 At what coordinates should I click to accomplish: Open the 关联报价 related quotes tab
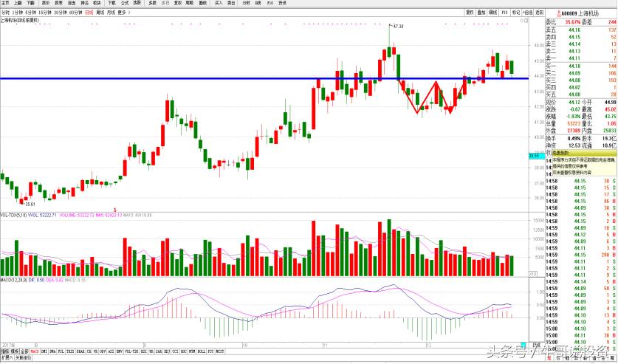23,357
